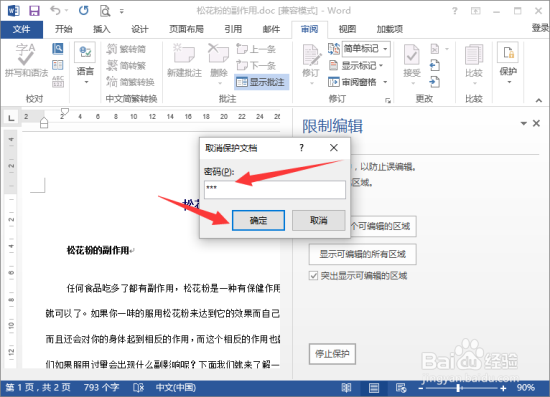This screenshot has width=550, height=397.
Task: Click the 90% zoom level
Action: (x=526, y=388)
